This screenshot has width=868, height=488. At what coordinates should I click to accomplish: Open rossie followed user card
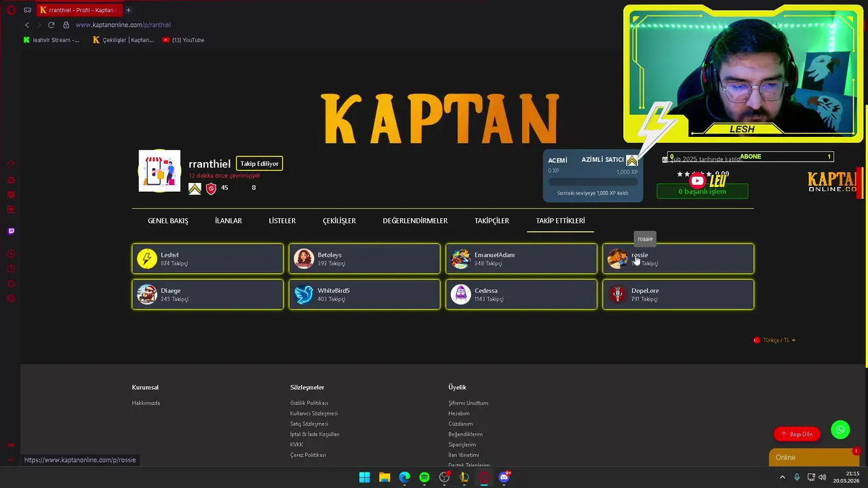tap(678, 258)
